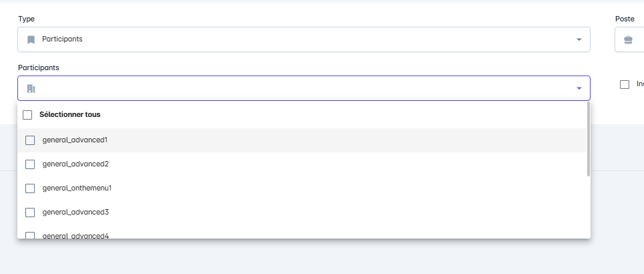Click the bookmark icon in Type field
This screenshot has height=274, width=644.
(31, 39)
